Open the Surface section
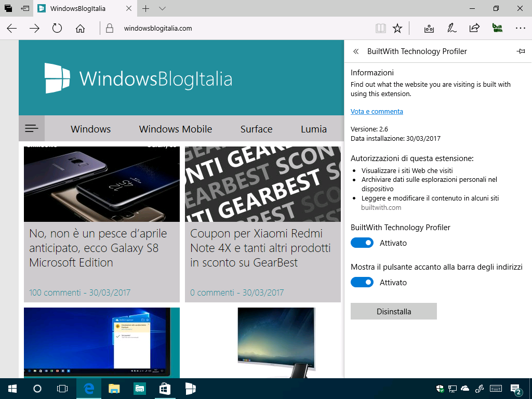The image size is (532, 399). tap(257, 129)
